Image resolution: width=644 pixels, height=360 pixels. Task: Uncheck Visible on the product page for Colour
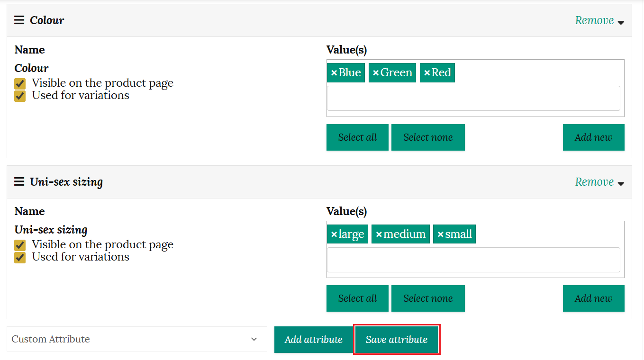click(20, 84)
